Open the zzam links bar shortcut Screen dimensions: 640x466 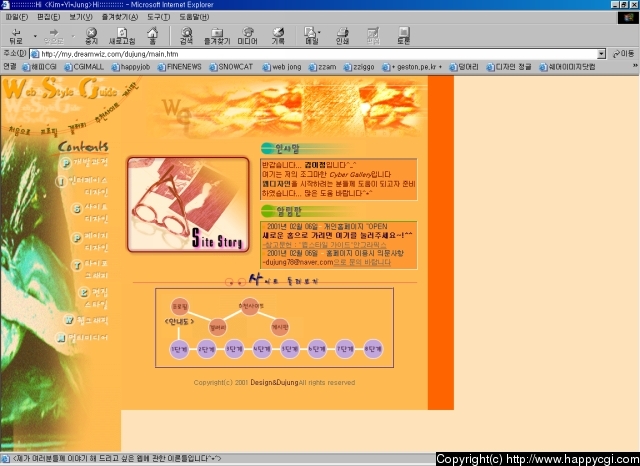tap(322, 67)
